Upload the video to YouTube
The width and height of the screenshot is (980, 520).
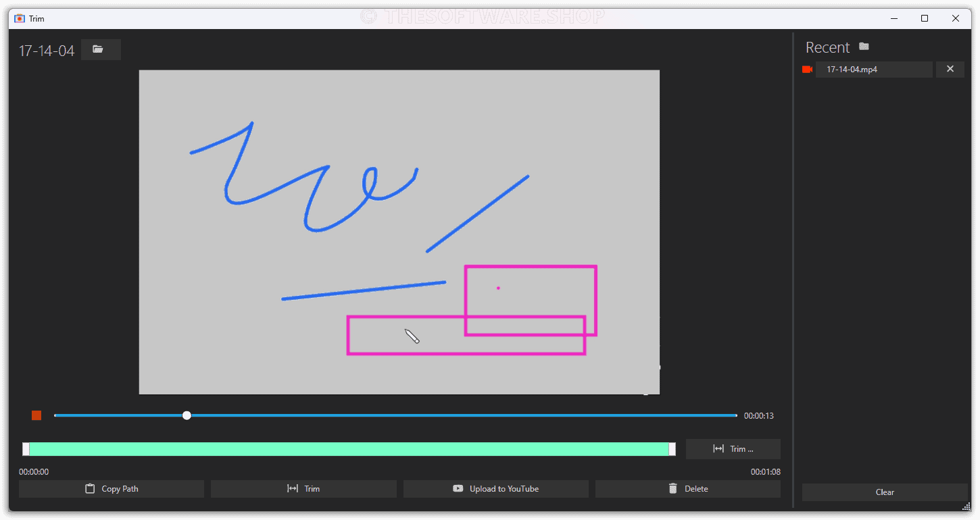(495, 489)
